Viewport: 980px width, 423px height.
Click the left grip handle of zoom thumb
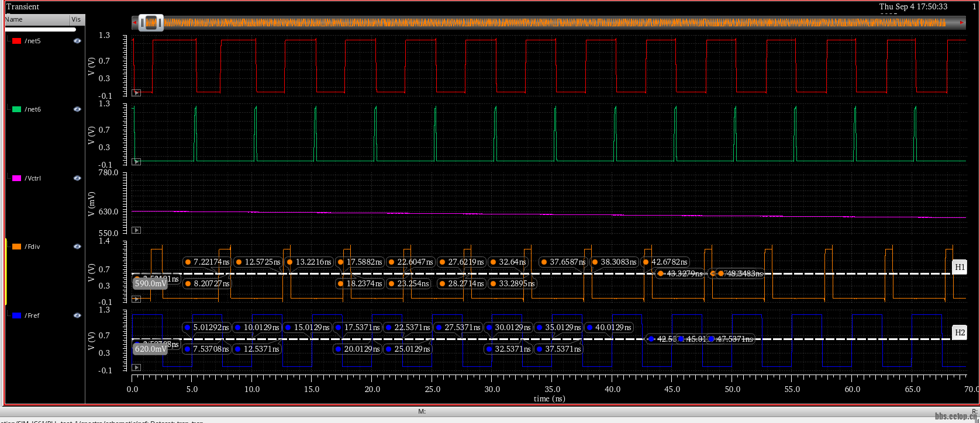142,23
